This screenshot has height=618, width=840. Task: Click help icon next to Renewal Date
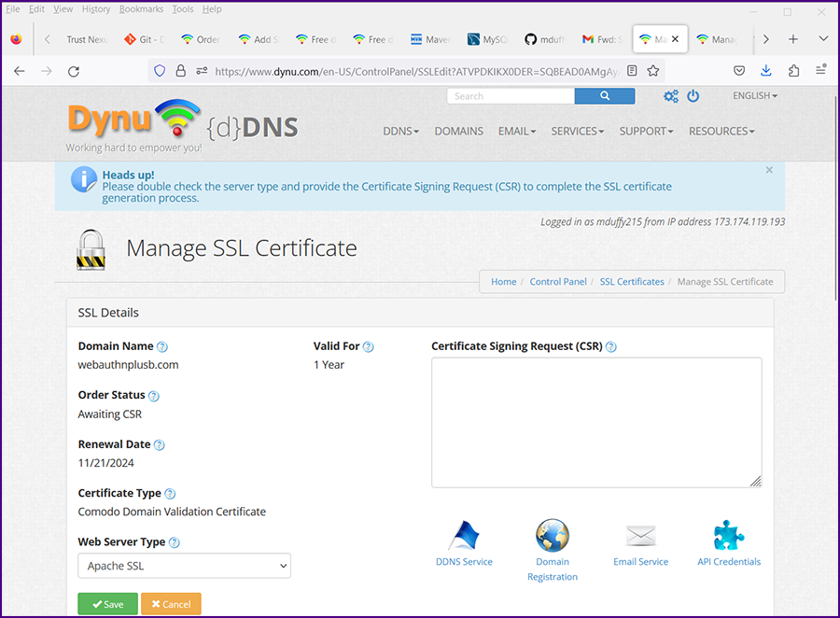pyautogui.click(x=159, y=445)
